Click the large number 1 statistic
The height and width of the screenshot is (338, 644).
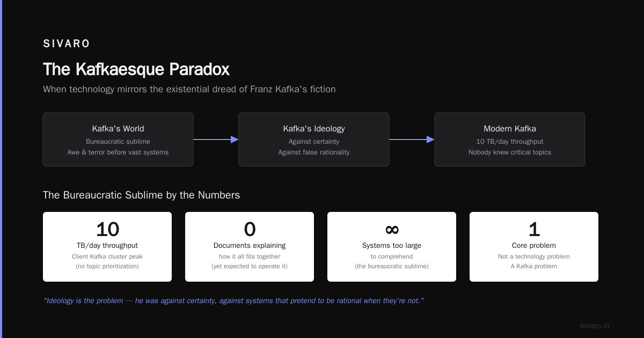[x=534, y=229]
